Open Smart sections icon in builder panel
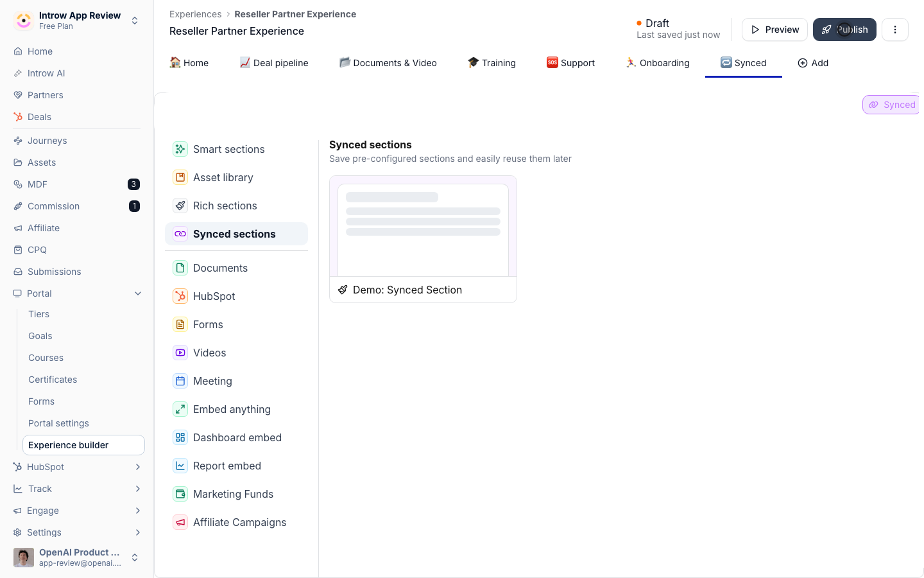Viewport: 924px width, 578px height. 180,149
